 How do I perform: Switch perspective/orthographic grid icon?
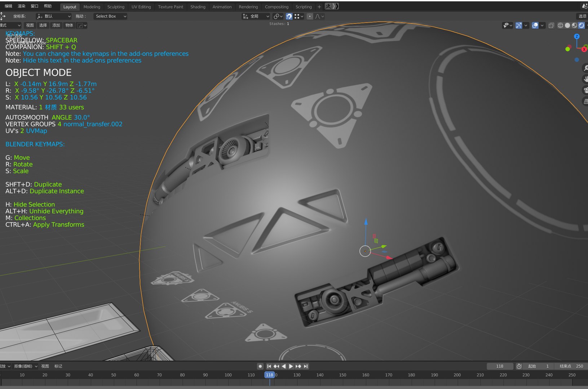pos(585,102)
